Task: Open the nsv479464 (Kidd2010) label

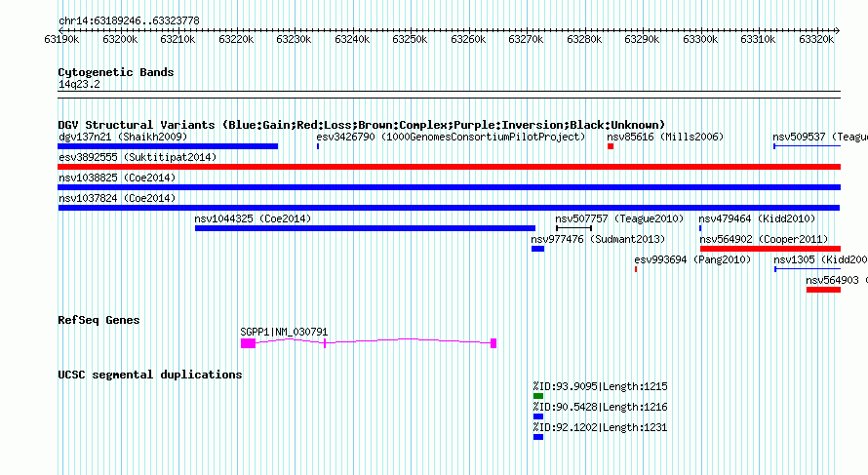Action: click(757, 218)
